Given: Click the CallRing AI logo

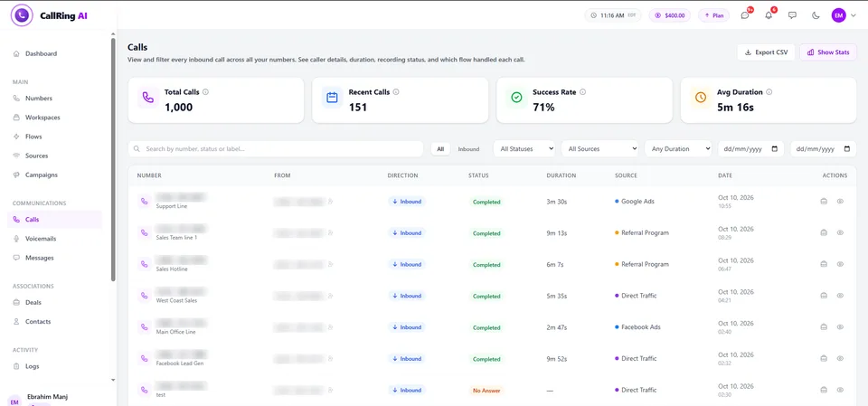Looking at the screenshot, I should [x=50, y=15].
